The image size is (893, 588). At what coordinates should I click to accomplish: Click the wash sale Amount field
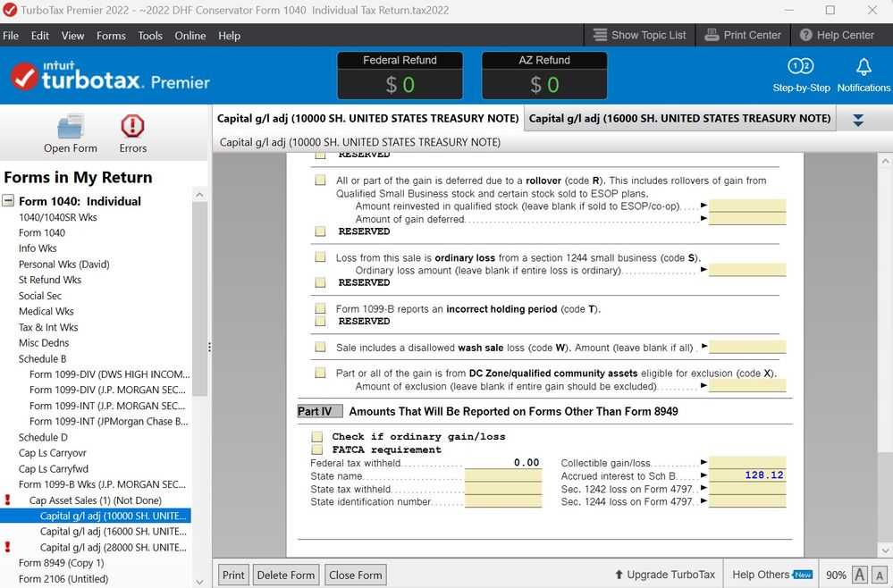coord(747,348)
